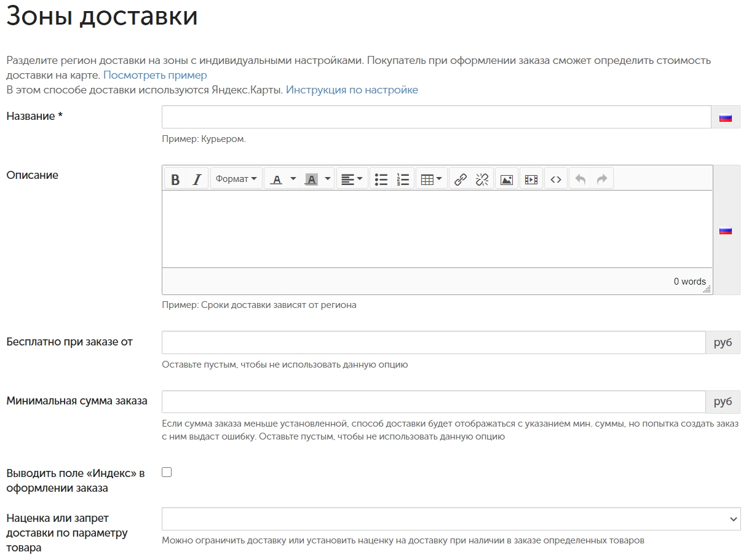Click the Описание field label

coord(32,175)
